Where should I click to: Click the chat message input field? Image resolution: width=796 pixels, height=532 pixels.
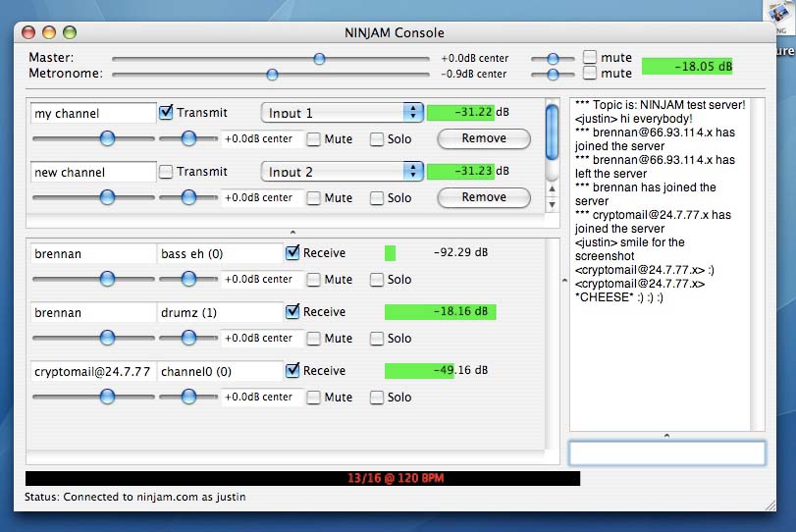pyautogui.click(x=666, y=452)
